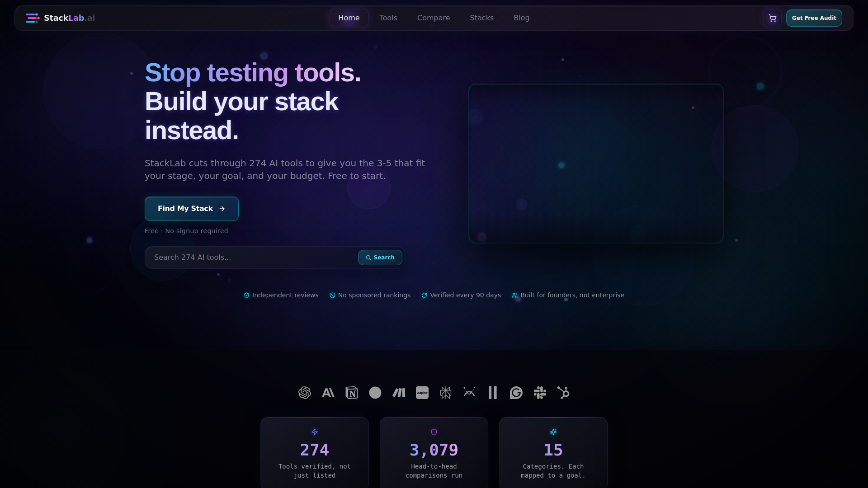Viewport: 868px width, 488px height.
Task: Click the logo icon right of Perplexity
Action: click(469, 393)
